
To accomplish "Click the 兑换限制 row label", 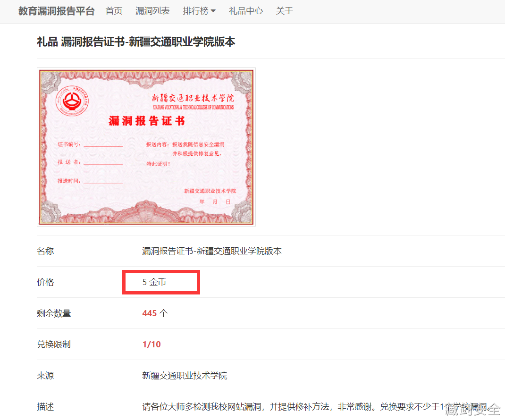I will click(54, 344).
